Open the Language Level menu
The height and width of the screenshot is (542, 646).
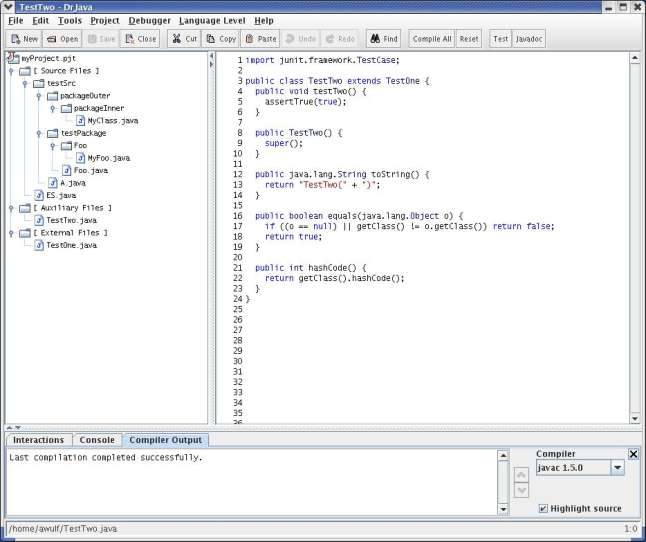(213, 20)
